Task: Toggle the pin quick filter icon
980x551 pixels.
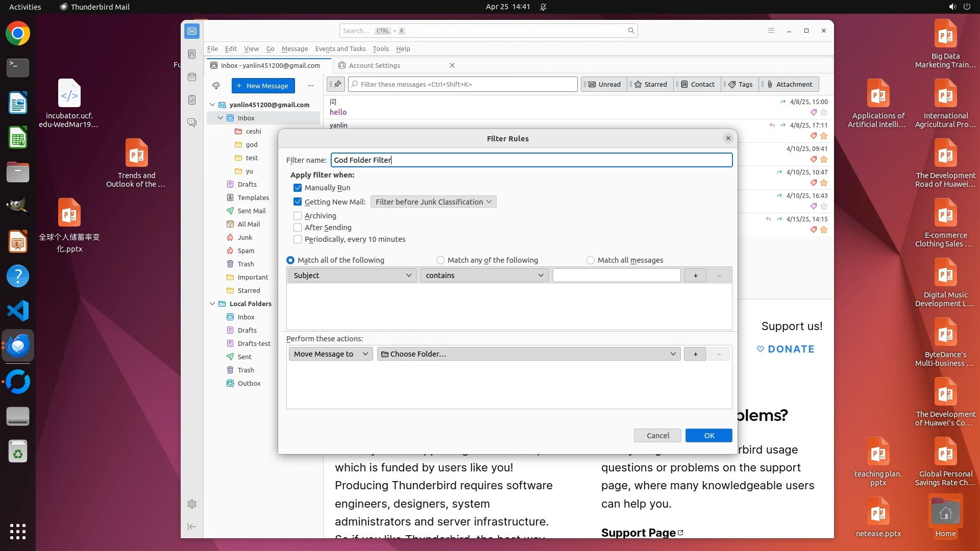Action: [337, 84]
